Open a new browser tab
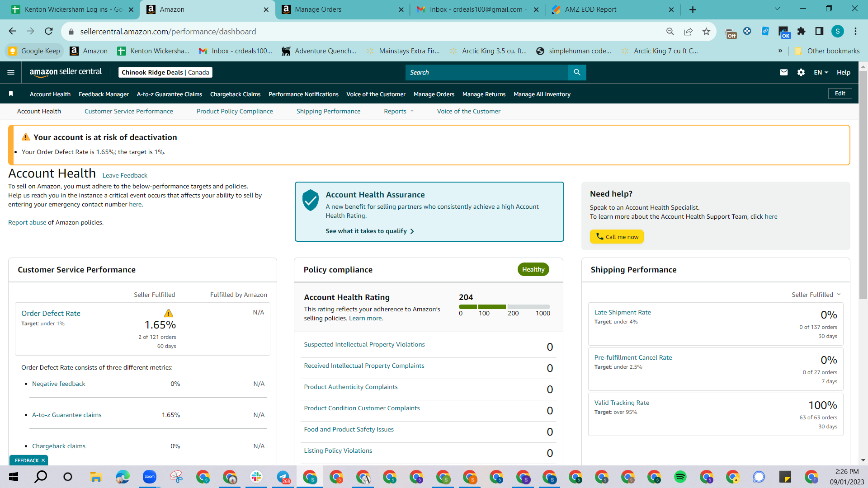The height and width of the screenshot is (488, 868). click(693, 9)
